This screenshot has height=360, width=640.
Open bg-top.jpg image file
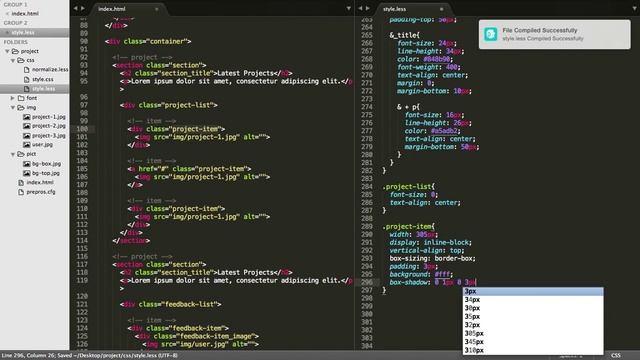point(46,173)
